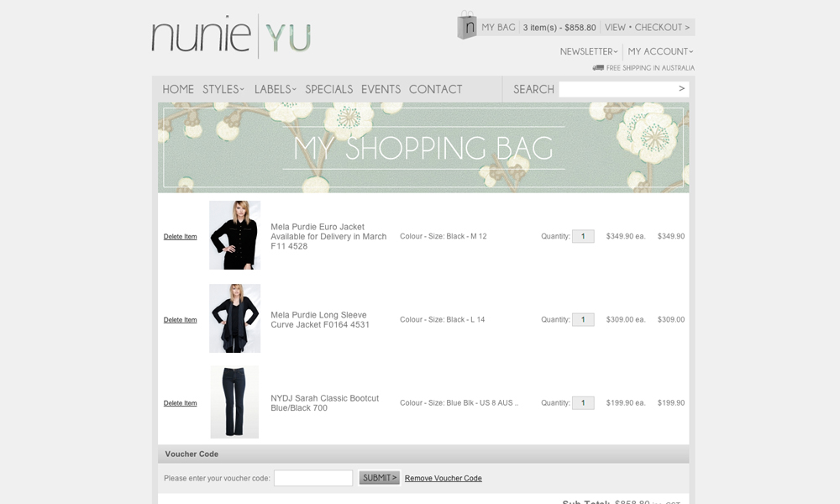Expand the Styles dropdown menu
The width and height of the screenshot is (840, 504).
[x=223, y=89]
